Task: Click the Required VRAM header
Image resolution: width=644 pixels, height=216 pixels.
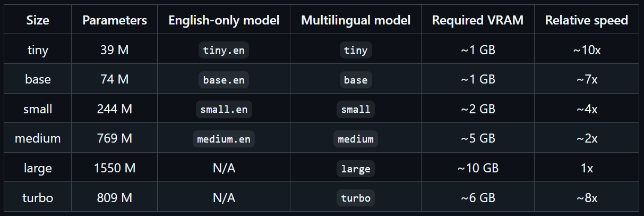Action: (478, 20)
